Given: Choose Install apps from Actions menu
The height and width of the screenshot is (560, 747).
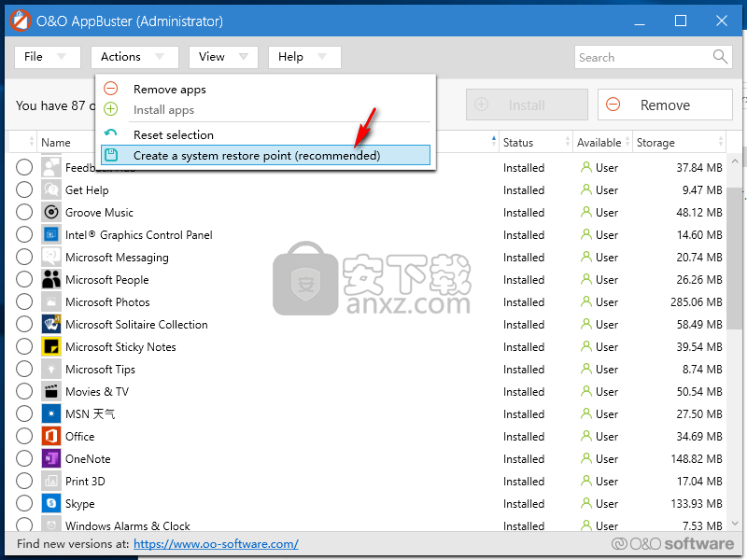Looking at the screenshot, I should pyautogui.click(x=265, y=109).
